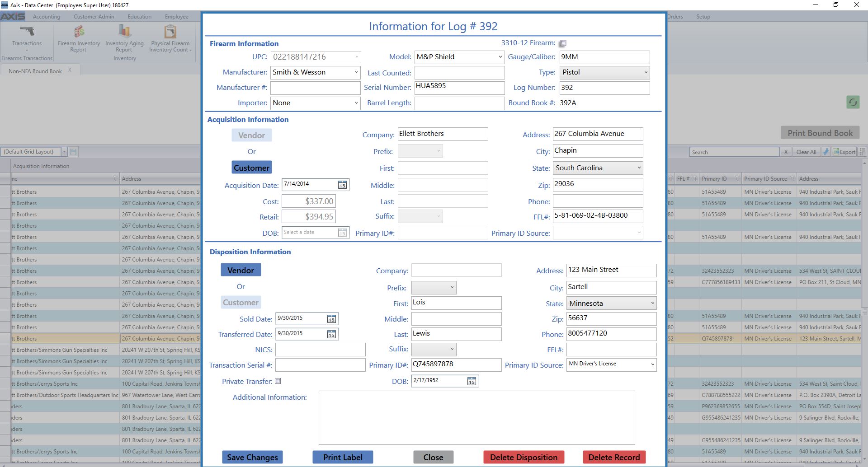Click the Transactions pistol icon
Image resolution: width=868 pixels, height=467 pixels.
pyautogui.click(x=27, y=32)
